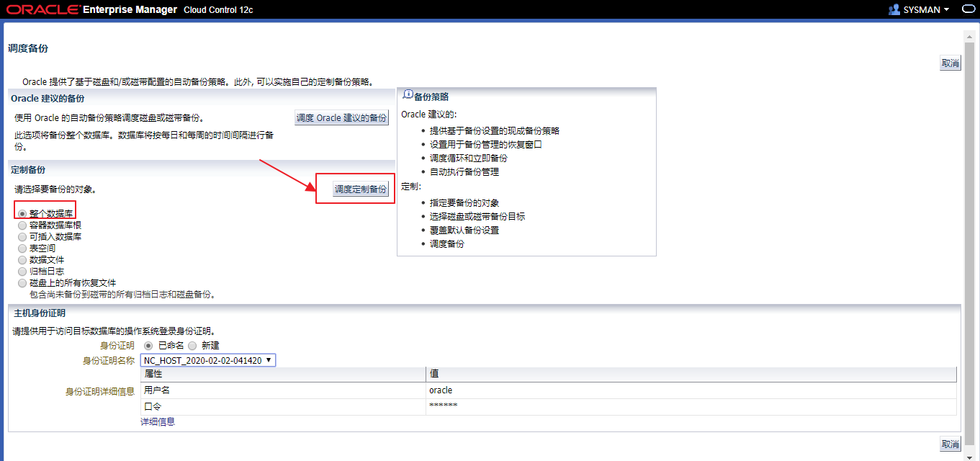Pick the 表空间 radio option
Screen dimensions: 980x461
tap(22, 249)
